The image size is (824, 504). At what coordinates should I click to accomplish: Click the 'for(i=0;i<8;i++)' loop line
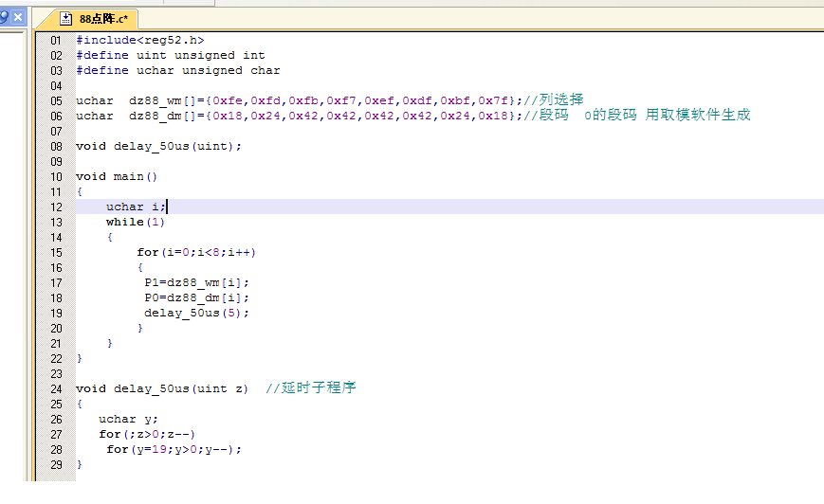click(196, 253)
